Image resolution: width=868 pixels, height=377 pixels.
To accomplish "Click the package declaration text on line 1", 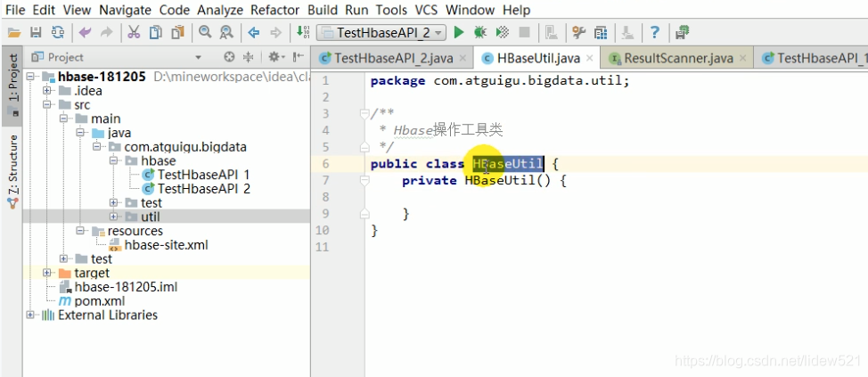I will pyautogui.click(x=500, y=81).
